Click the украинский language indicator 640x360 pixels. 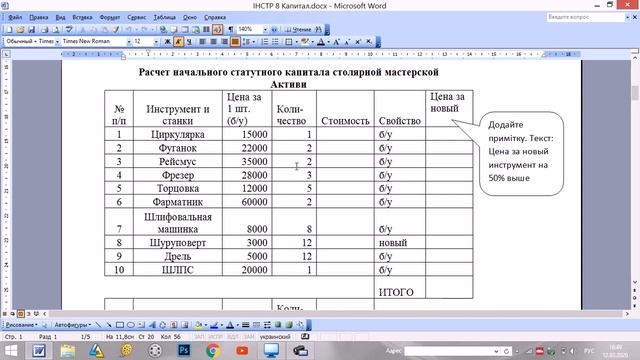275,337
